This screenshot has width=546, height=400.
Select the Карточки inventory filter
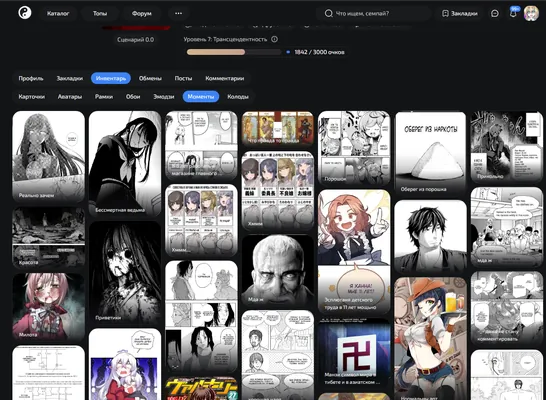(32, 96)
